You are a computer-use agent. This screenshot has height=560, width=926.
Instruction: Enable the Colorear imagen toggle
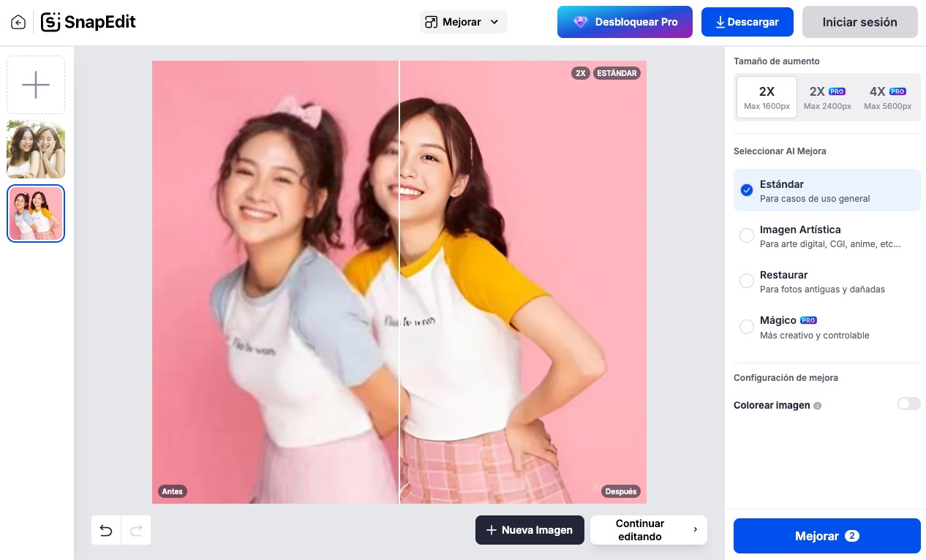tap(908, 404)
